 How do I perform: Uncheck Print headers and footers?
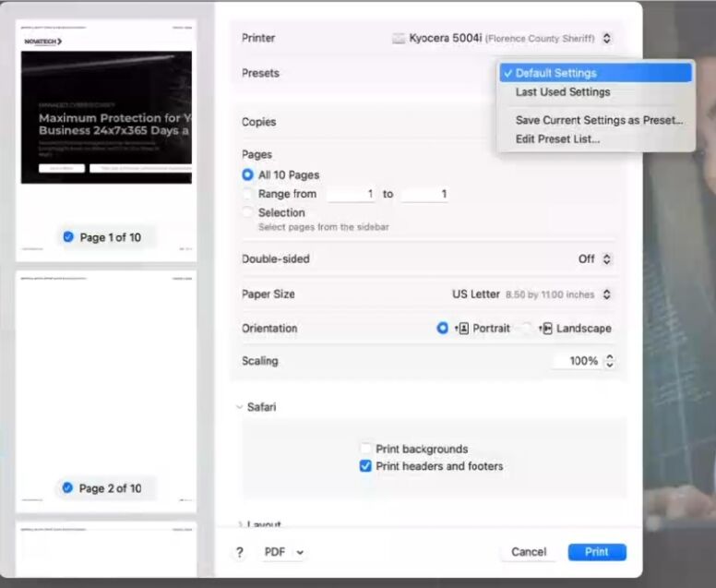[366, 466]
